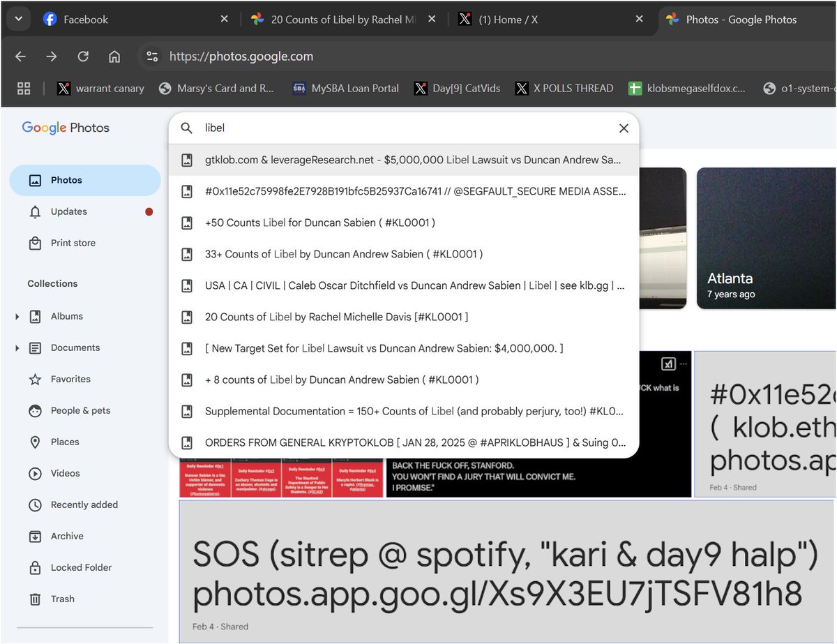Open the BACK THE FUCK OFF, STANFORD photo
The height and width of the screenshot is (644, 837).
click(539, 477)
